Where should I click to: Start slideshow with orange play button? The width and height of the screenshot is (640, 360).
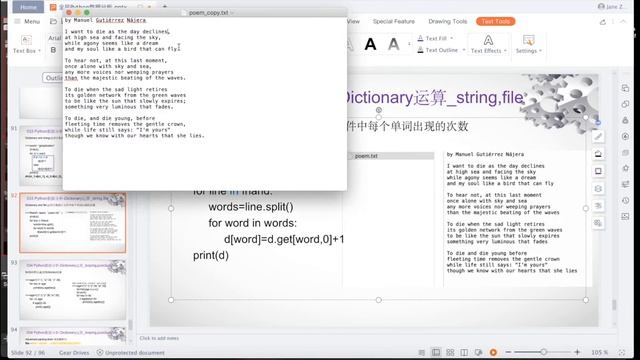[493, 352]
